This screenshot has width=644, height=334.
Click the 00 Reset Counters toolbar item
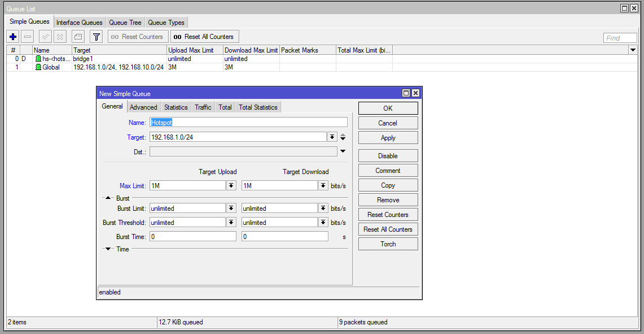click(137, 36)
